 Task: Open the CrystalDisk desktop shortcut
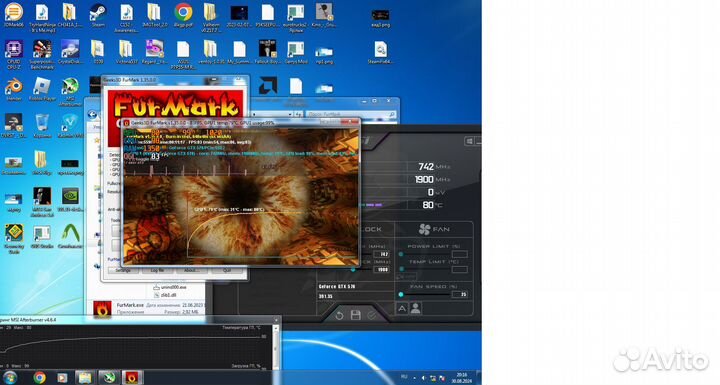click(x=70, y=51)
